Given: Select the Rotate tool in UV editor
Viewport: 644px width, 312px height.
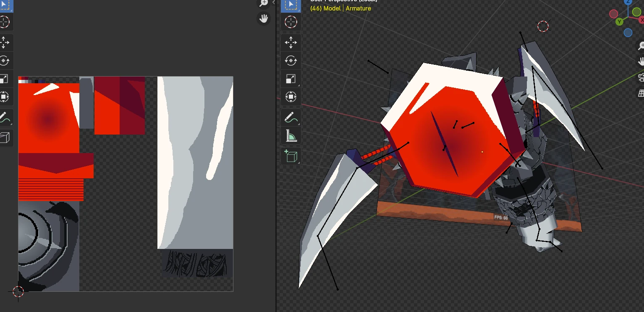Looking at the screenshot, I should pyautogui.click(x=4, y=61).
